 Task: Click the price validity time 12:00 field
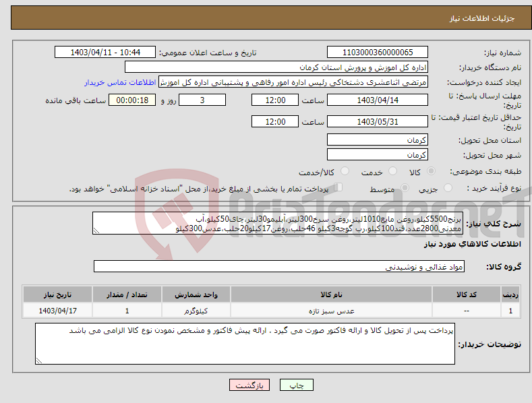[x=275, y=121]
